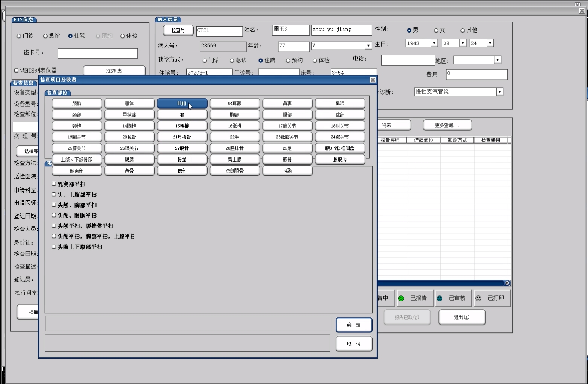The width and height of the screenshot is (588, 384).
Task: Check the 头颅平扫,颈椎体平扫 checkbox
Action: pyautogui.click(x=54, y=226)
